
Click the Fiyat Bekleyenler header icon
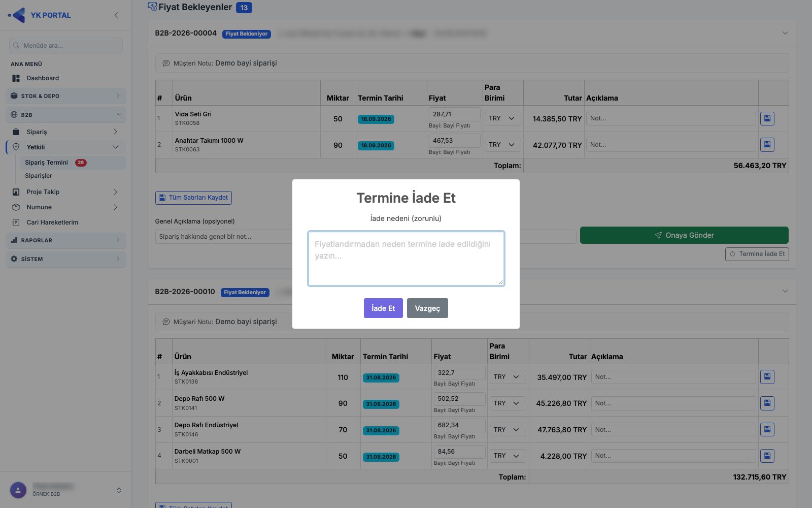click(x=152, y=7)
